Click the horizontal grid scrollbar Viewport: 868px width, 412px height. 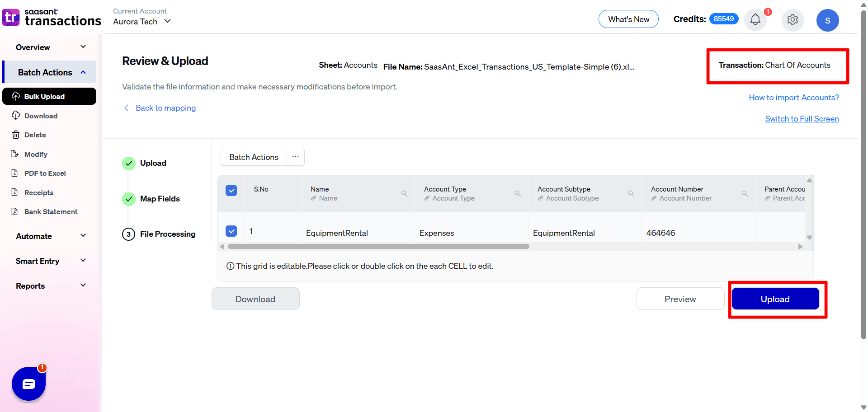[x=378, y=247]
